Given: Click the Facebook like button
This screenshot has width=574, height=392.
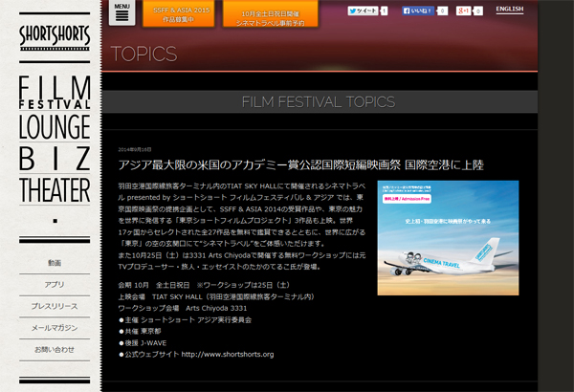Looking at the screenshot, I should pos(418,11).
